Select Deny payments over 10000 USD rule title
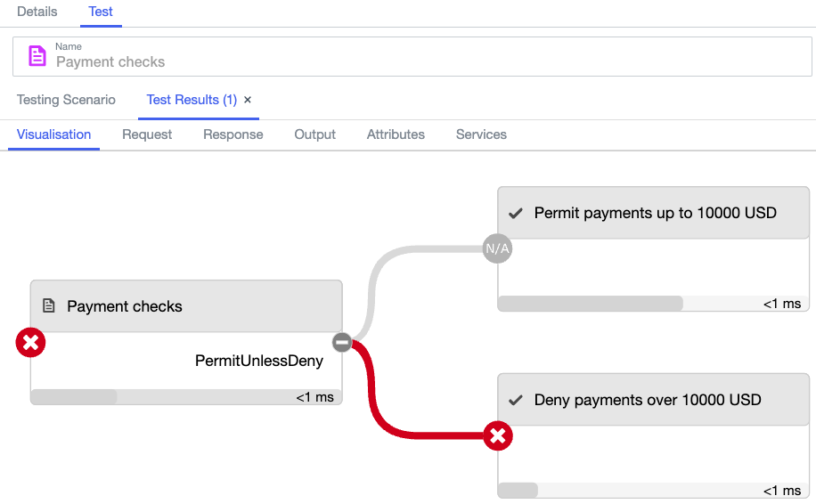The height and width of the screenshot is (504, 816). [648, 400]
